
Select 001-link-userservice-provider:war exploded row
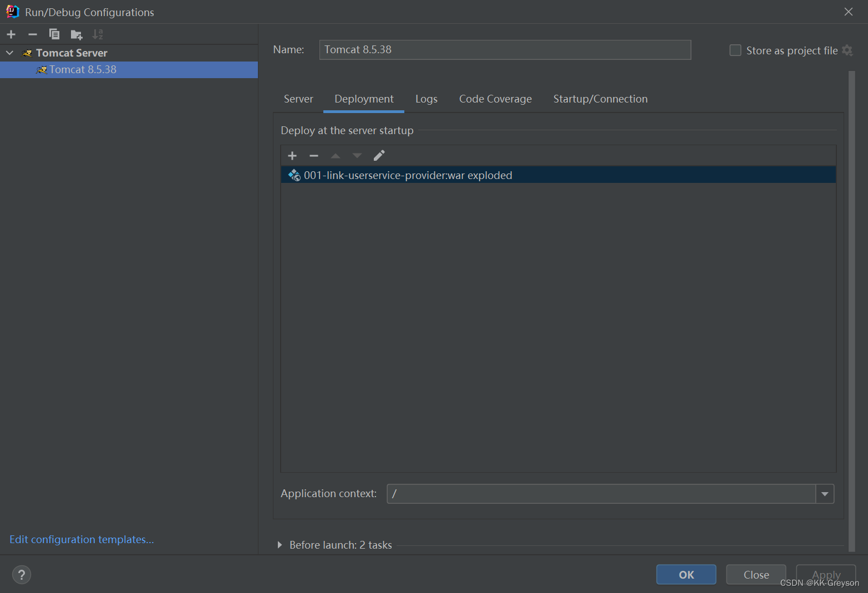coord(558,175)
